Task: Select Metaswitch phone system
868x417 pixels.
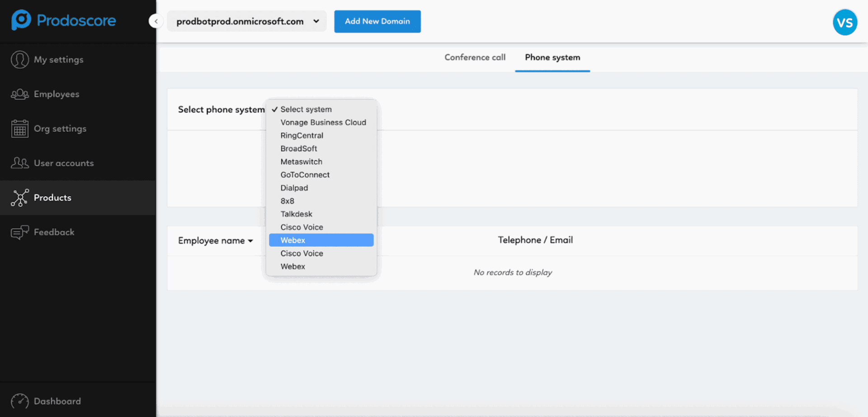Action: pos(321,162)
